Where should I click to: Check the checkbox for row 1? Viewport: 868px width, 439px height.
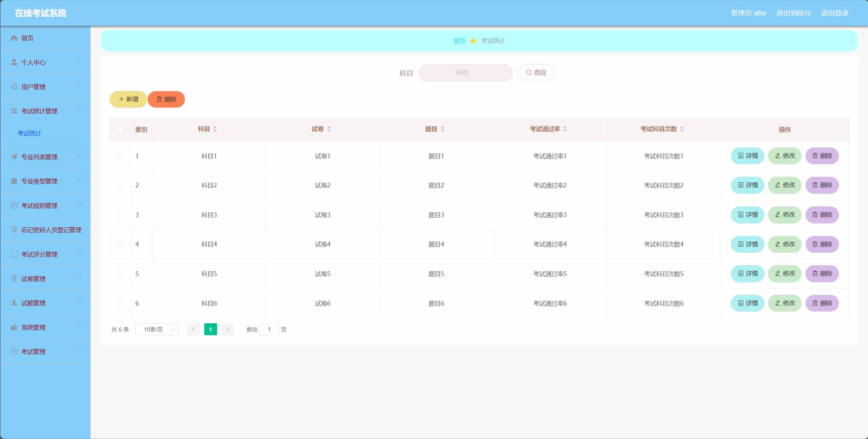coord(119,156)
